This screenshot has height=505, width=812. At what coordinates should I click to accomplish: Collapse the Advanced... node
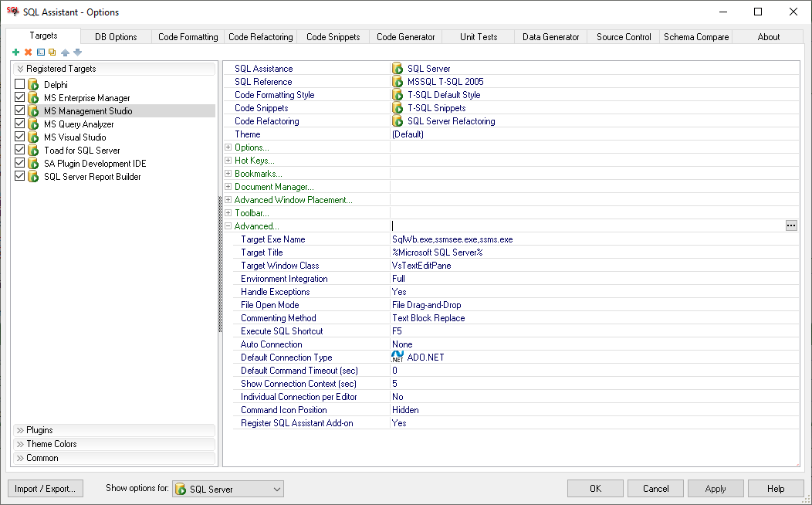point(228,225)
